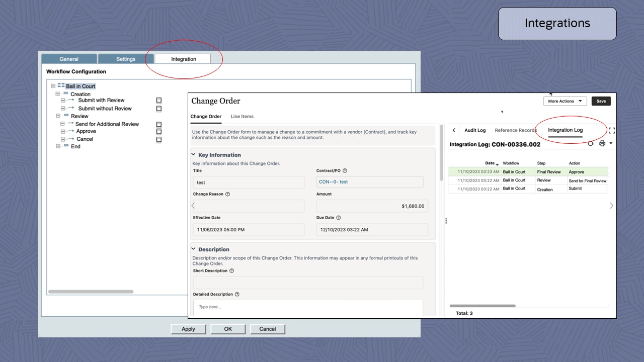Check the Submit with Review checkbox
644x362 pixels.
point(159,101)
